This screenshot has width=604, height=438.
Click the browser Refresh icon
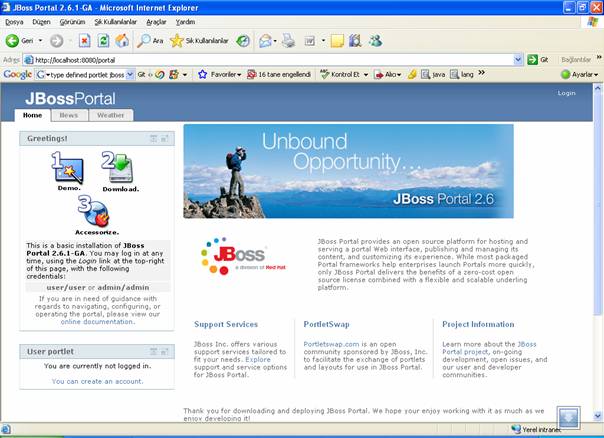[x=102, y=41]
